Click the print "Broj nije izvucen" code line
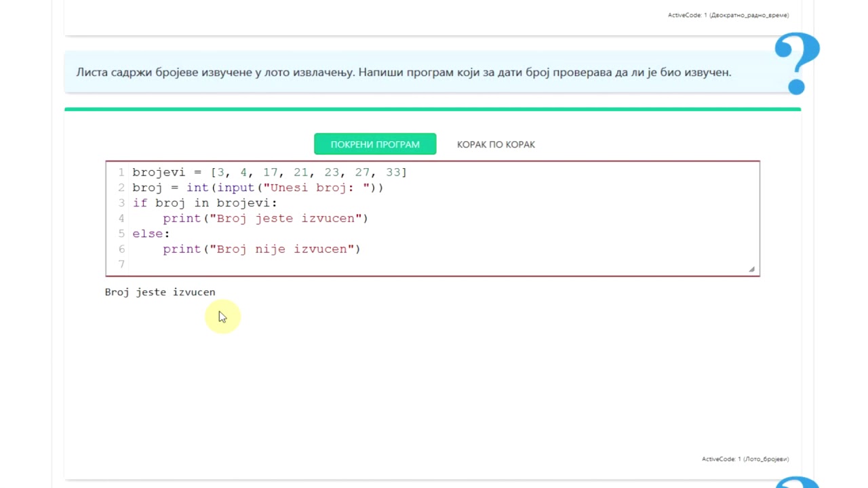Screen dimensions: 868x488 coord(261,249)
